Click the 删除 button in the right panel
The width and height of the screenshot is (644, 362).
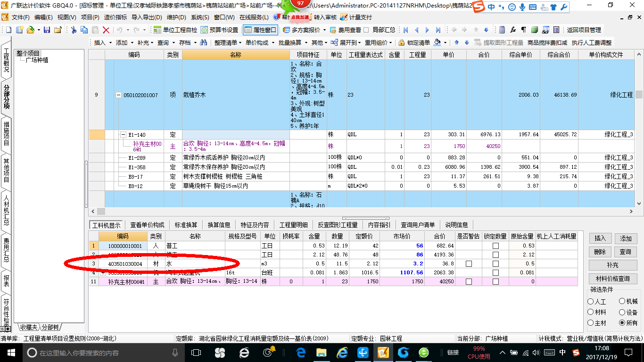[600, 252]
